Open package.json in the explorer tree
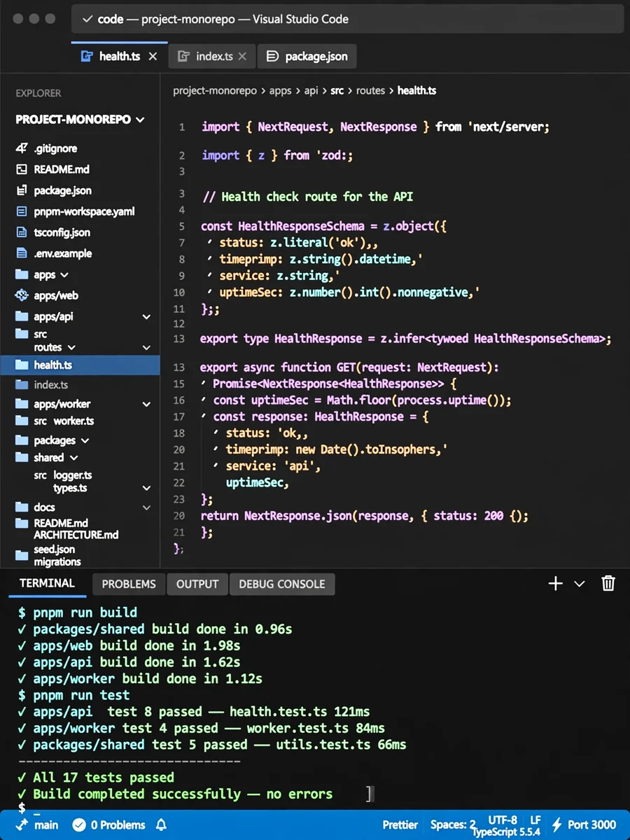630x840 pixels. click(62, 190)
